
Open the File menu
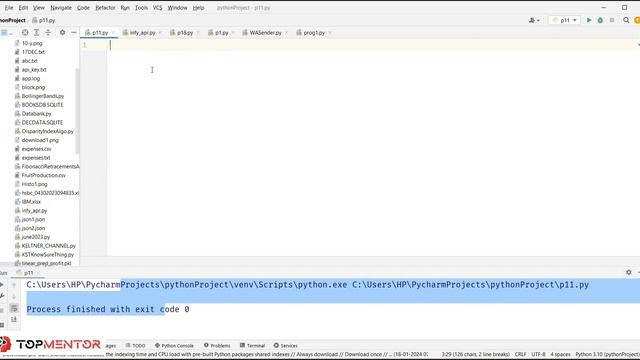9,8
